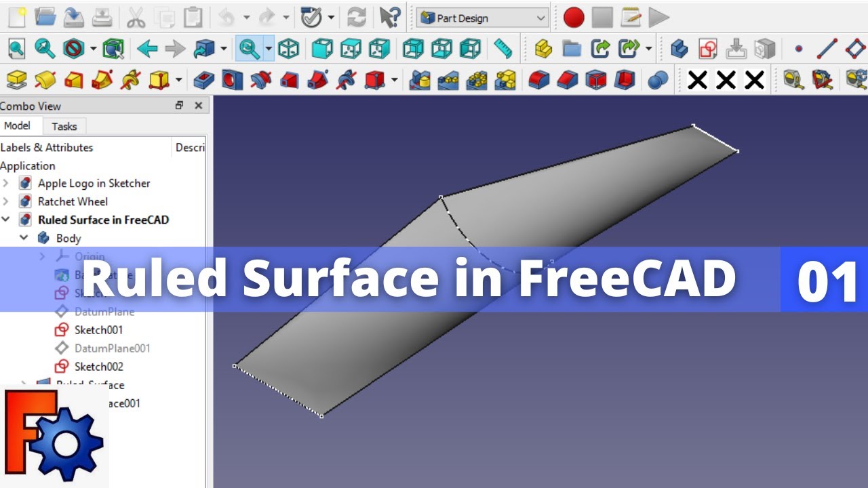Click the Pocket feature icon

204,80
